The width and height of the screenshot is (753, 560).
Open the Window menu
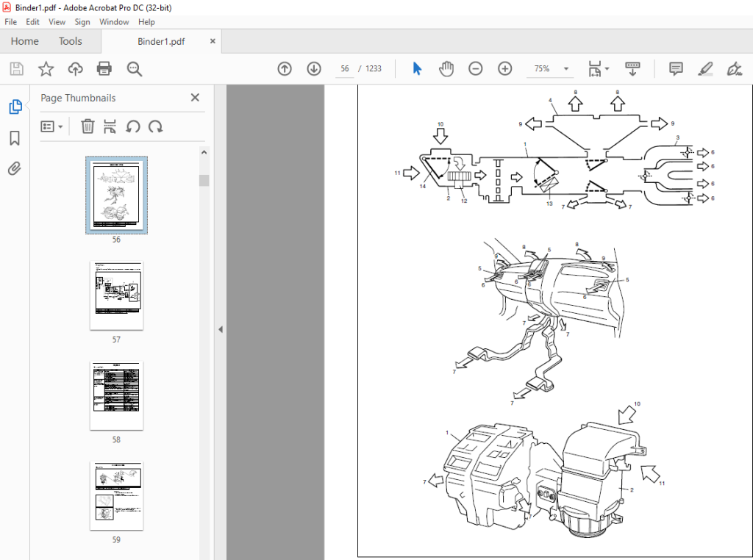114,22
